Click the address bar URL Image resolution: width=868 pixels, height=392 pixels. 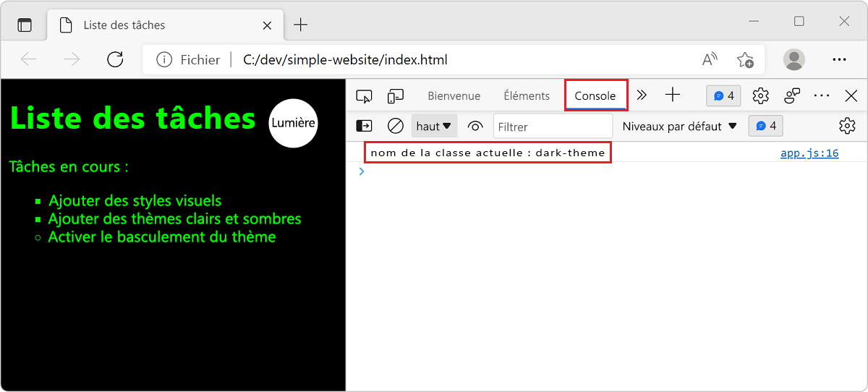[x=345, y=59]
